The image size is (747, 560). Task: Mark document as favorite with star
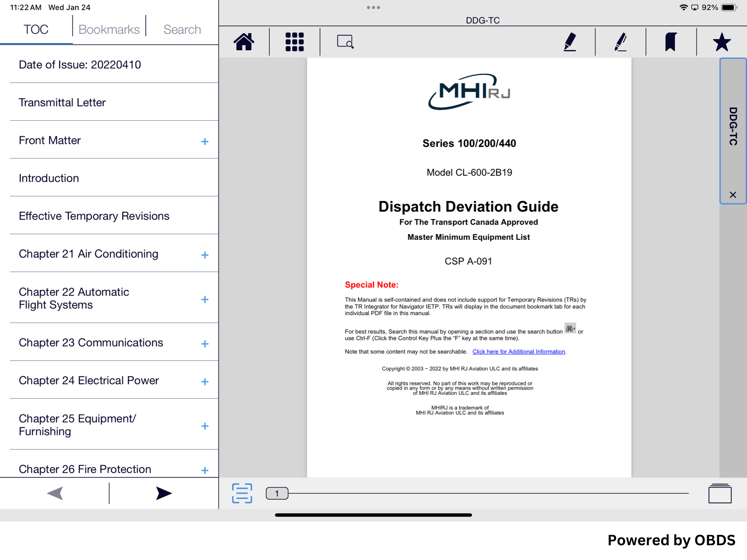click(x=722, y=42)
